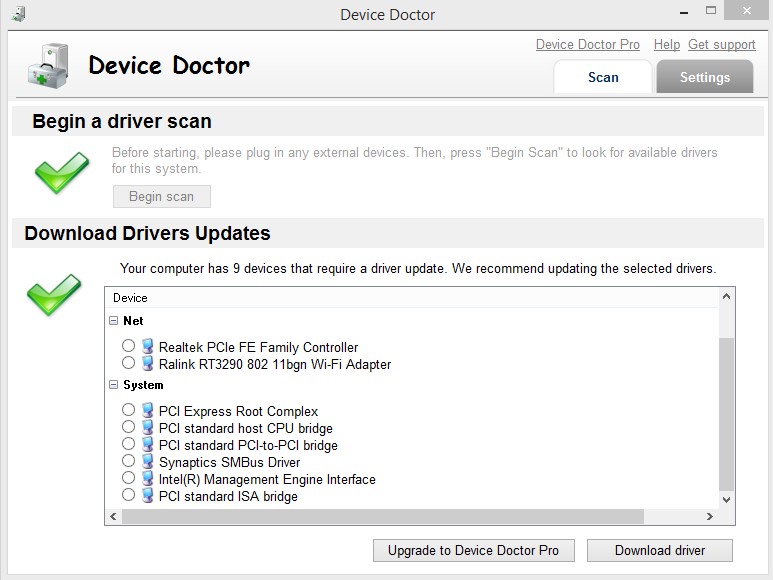The width and height of the screenshot is (773, 580).
Task: Click the Device Doctor medical kit logo
Action: (x=48, y=66)
